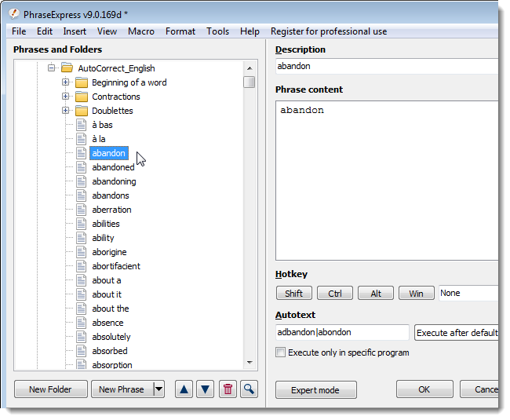
Task: Click the document icon beside abandons
Action: 82,195
